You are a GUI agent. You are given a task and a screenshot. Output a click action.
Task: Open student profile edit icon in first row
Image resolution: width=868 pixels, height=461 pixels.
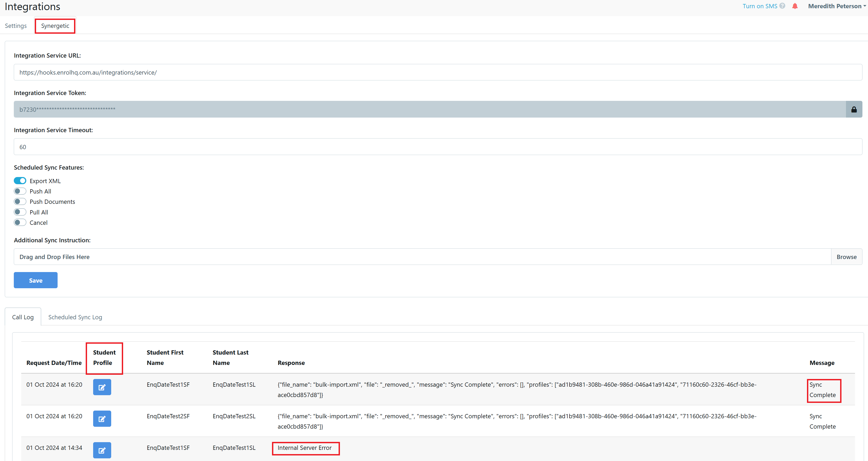102,387
